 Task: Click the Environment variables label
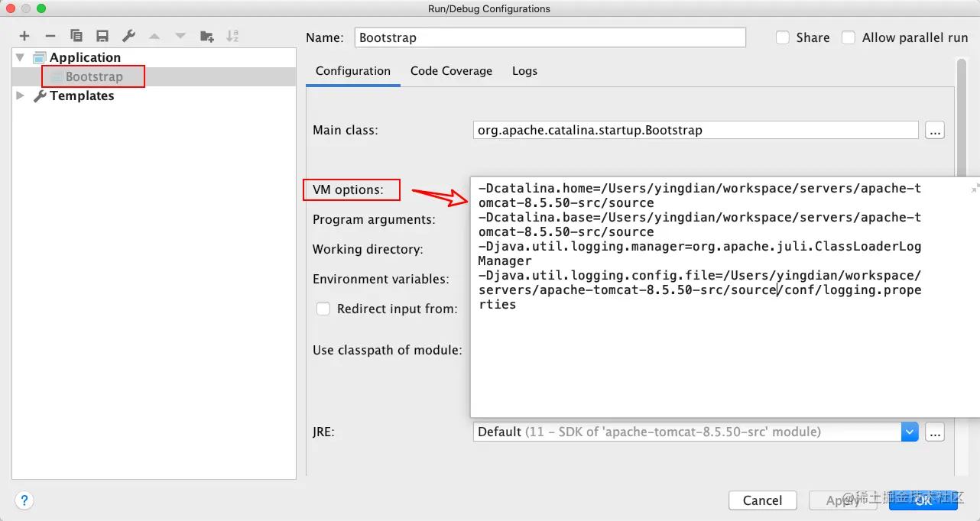tap(381, 279)
